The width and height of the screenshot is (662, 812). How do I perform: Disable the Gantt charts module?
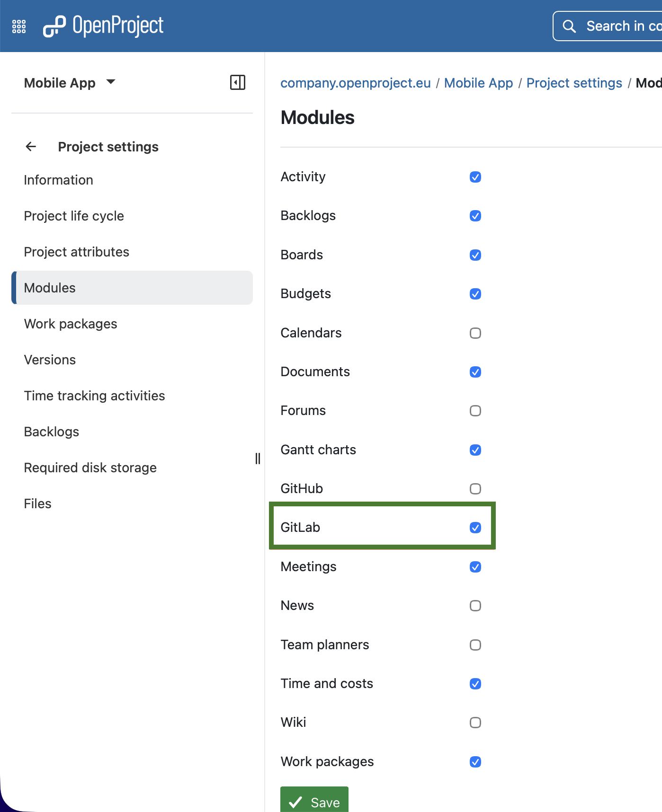tap(475, 450)
